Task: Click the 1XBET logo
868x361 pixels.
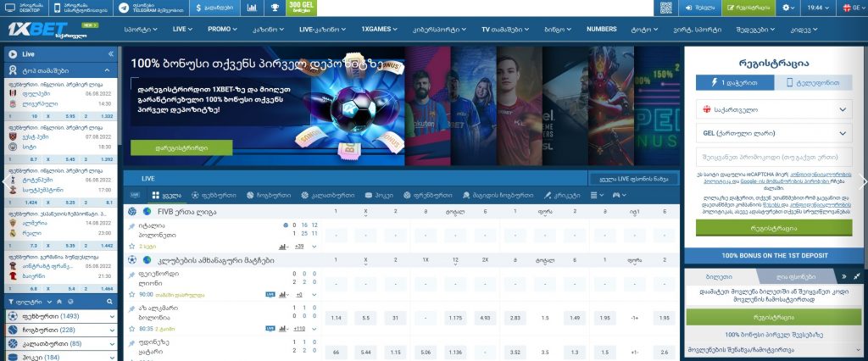Action: (x=31, y=30)
